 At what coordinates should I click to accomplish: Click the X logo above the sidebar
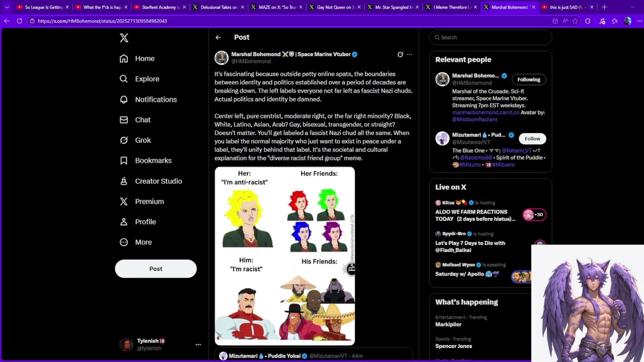[x=124, y=38]
